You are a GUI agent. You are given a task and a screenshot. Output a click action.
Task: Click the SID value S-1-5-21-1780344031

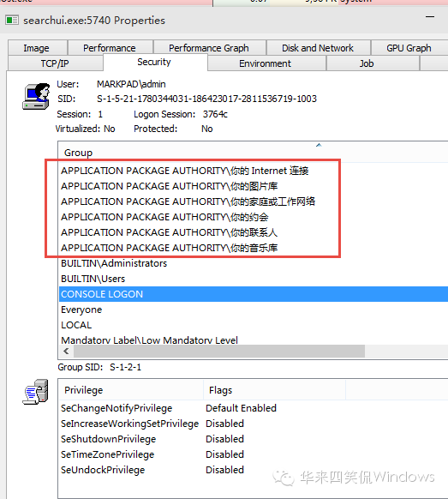[206, 99]
